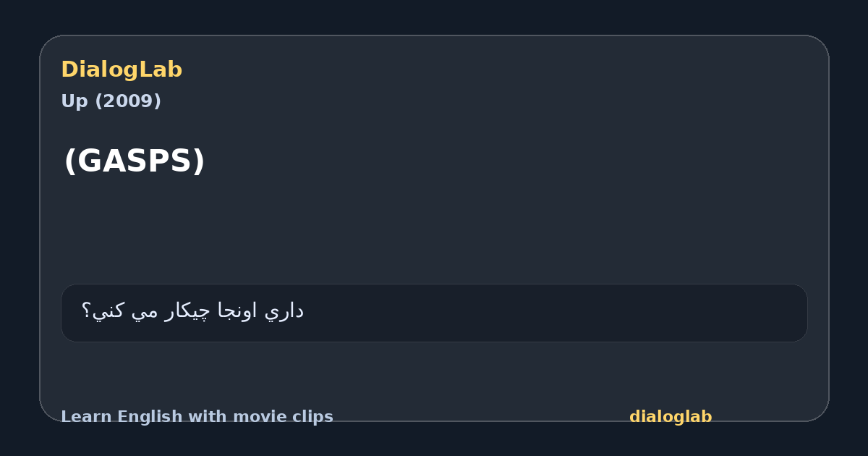Click the Persian translation box
The height and width of the screenshot is (456, 868).
[434, 313]
